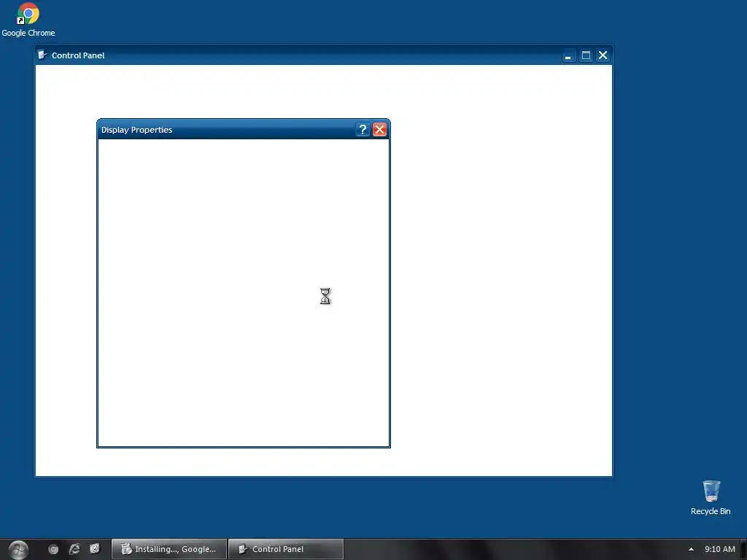Click the round gray quick launch icon
This screenshot has height=560, width=747.
[53, 549]
